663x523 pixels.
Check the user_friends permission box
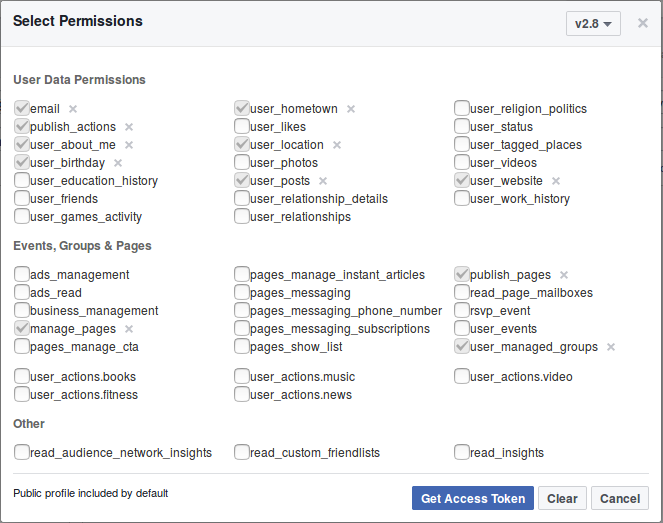click(22, 199)
